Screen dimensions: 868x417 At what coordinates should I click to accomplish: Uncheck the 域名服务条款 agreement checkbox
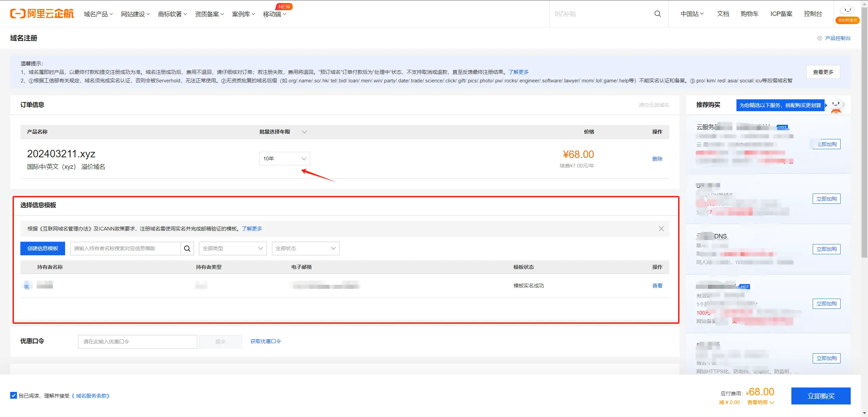13,395
